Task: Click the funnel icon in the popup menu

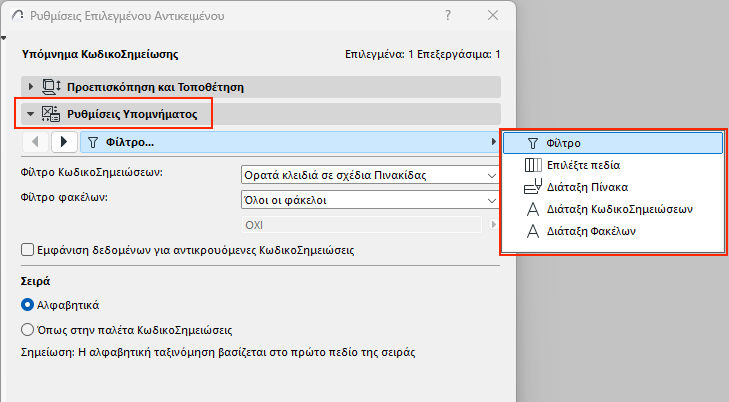Action: tap(533, 143)
